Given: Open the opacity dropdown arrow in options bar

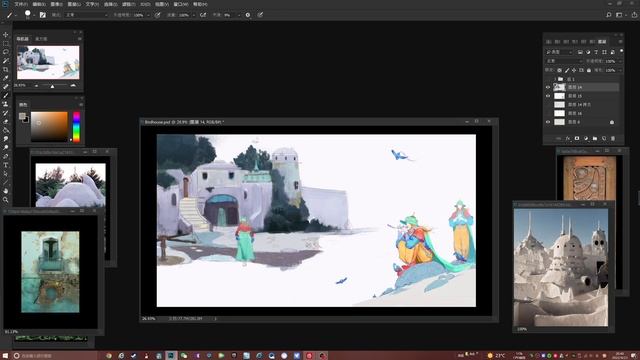Looking at the screenshot, I should coord(148,15).
